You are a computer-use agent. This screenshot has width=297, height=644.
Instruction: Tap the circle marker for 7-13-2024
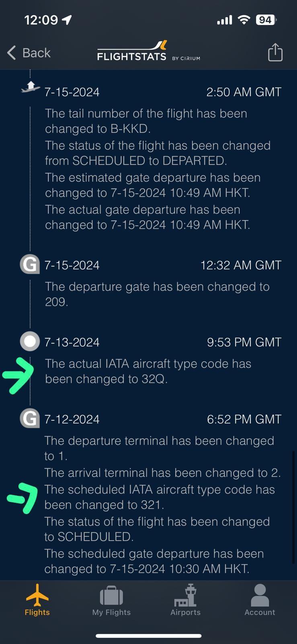click(x=30, y=342)
